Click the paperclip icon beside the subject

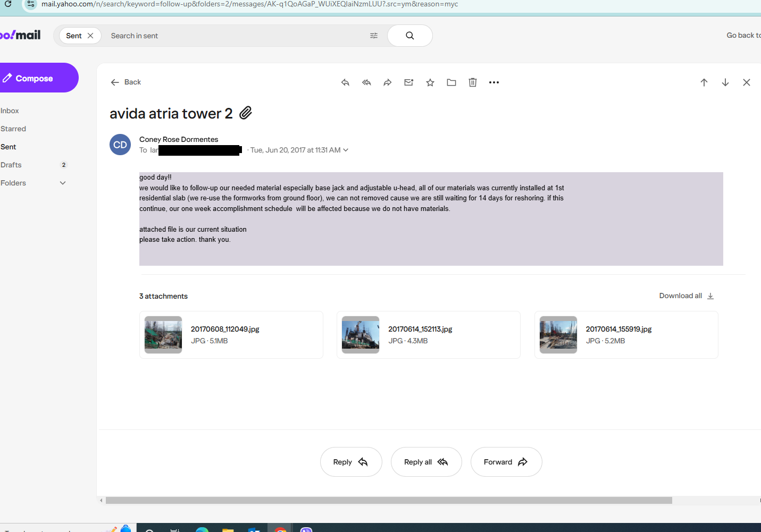point(246,113)
